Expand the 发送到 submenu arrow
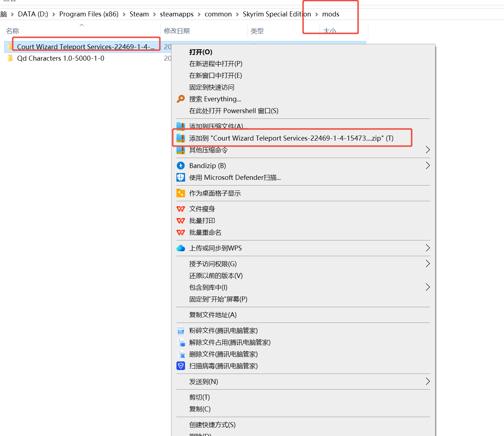504x436 pixels. pos(428,381)
